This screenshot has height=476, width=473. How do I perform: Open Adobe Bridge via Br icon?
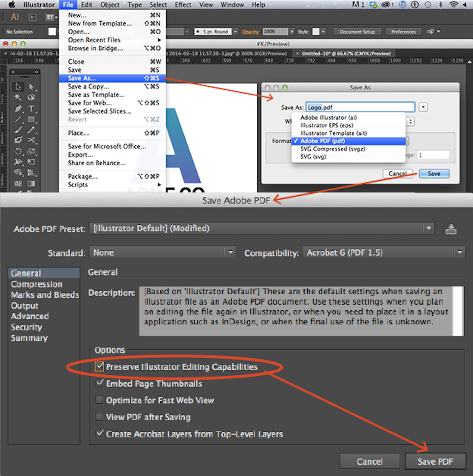tap(33, 17)
